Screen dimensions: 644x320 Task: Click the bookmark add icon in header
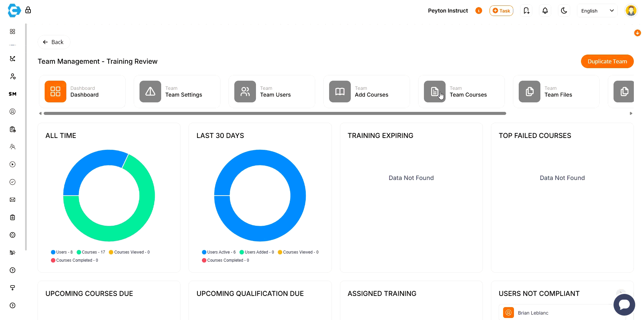[526, 11]
